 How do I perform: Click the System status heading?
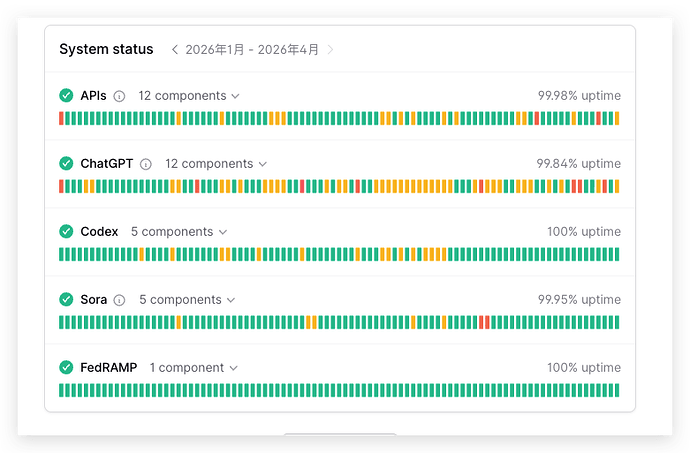[106, 49]
